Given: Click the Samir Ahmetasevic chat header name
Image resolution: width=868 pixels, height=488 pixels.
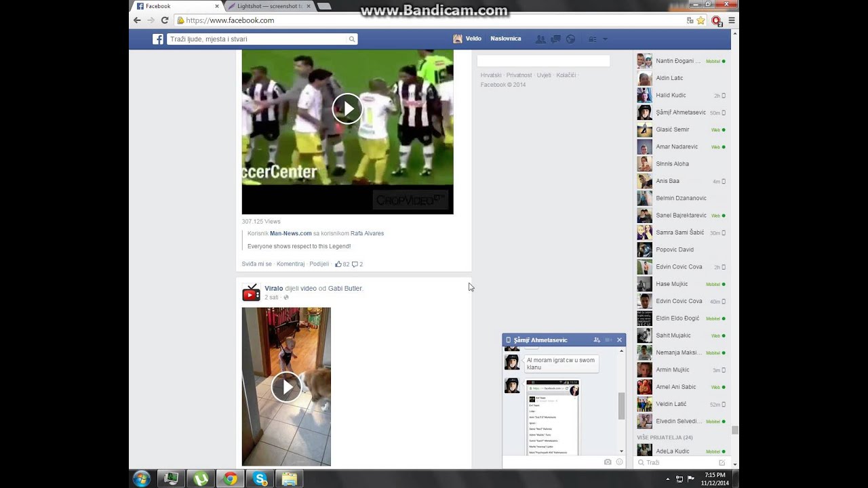Looking at the screenshot, I should coord(542,340).
